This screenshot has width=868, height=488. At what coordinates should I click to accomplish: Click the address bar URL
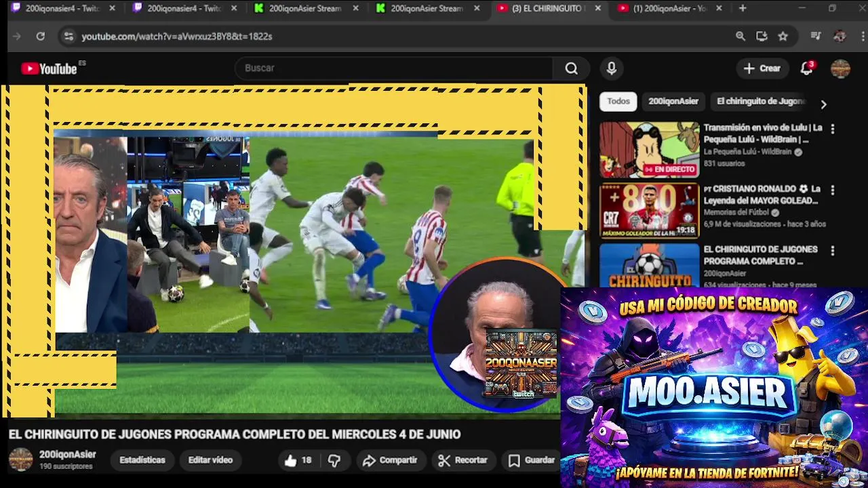pos(177,37)
